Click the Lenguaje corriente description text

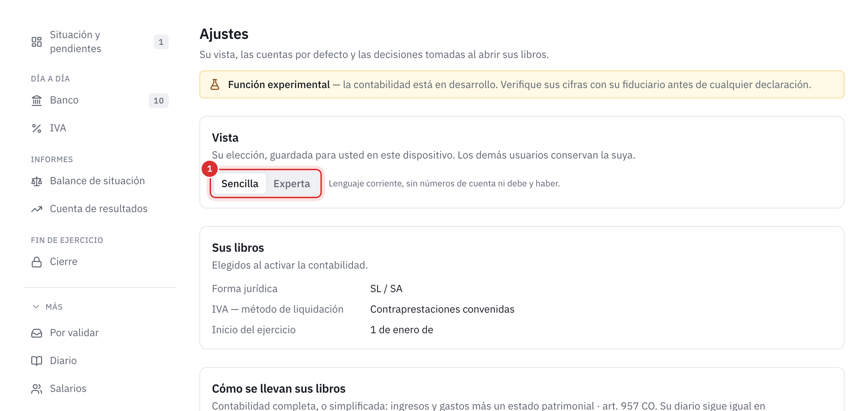click(444, 183)
